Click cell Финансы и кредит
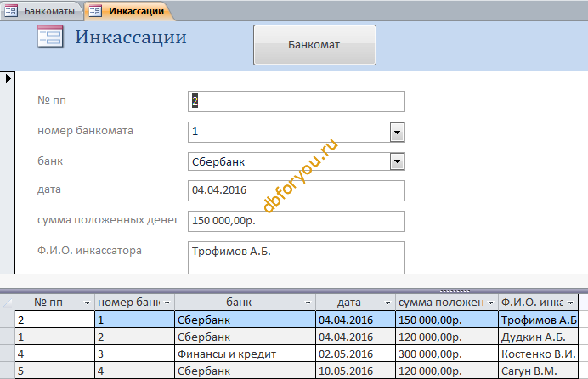588x379 pixels. click(x=246, y=354)
